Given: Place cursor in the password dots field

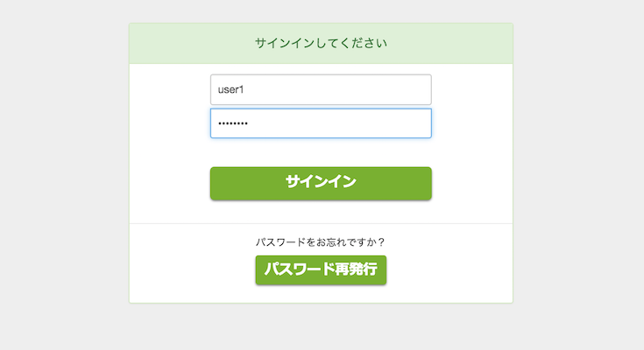Looking at the screenshot, I should (x=321, y=123).
